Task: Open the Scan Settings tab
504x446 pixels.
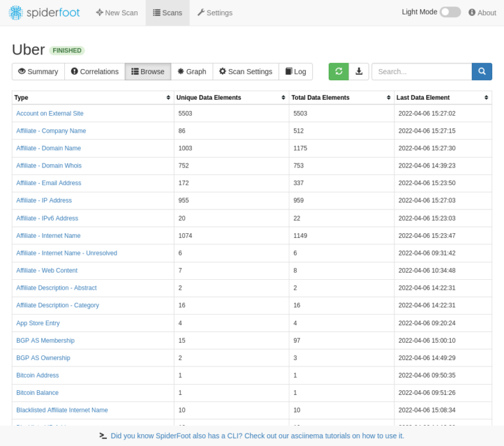Action: coord(245,72)
